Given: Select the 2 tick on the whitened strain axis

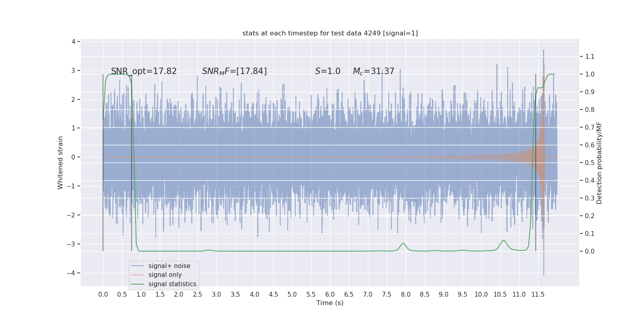Looking at the screenshot, I should click(73, 99).
